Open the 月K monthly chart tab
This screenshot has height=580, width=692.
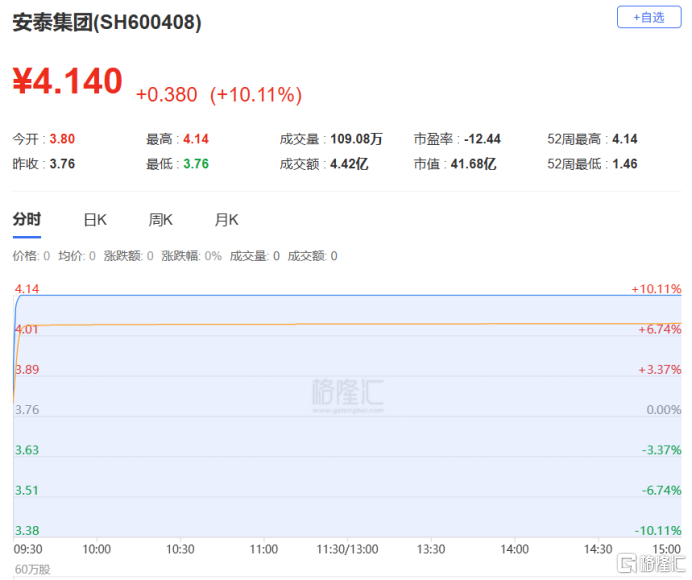(226, 220)
